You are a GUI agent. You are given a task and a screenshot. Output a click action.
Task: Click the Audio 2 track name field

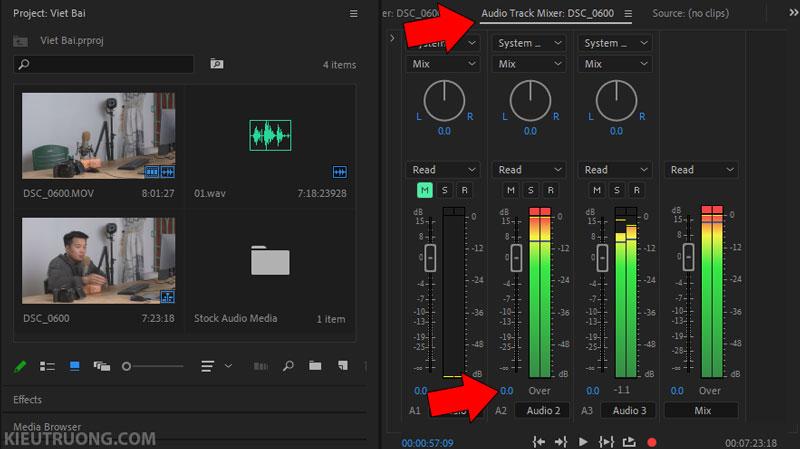coord(543,410)
